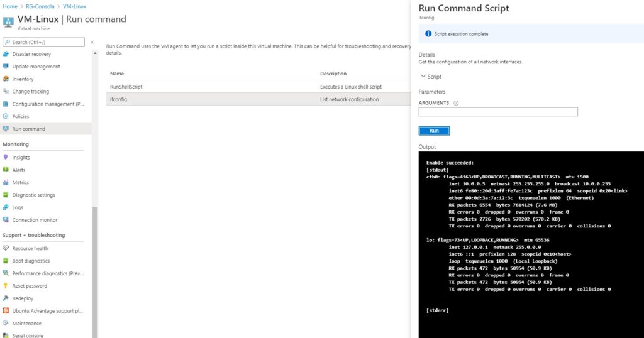Click the VM-Linux virtual machine icon
This screenshot has height=338, width=644.
[8, 22]
